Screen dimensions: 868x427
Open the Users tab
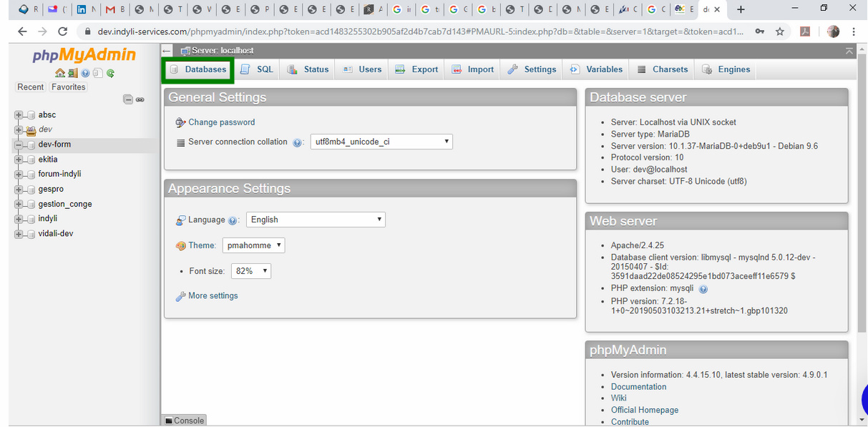point(362,69)
